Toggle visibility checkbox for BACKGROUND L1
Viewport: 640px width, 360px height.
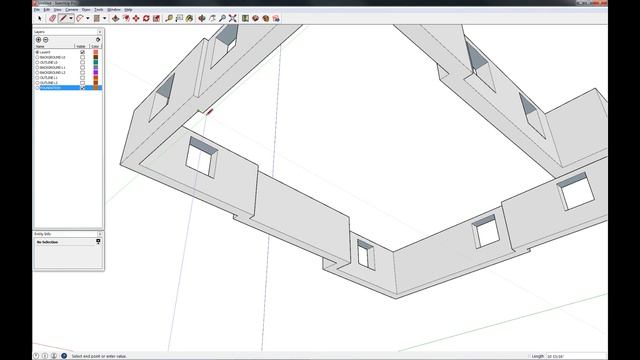pyautogui.click(x=82, y=67)
